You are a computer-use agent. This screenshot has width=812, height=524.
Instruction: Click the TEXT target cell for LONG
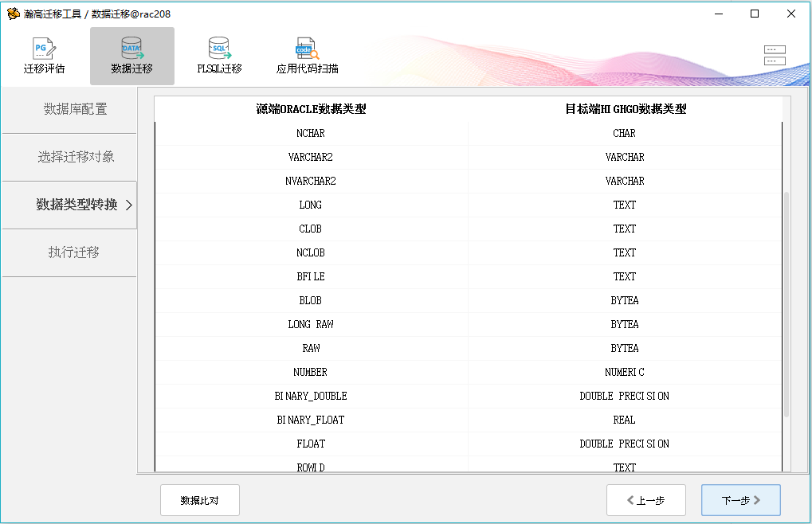coord(625,205)
